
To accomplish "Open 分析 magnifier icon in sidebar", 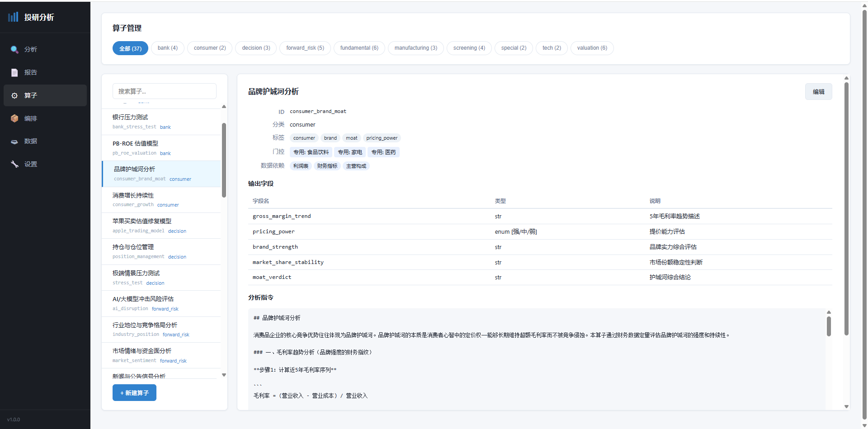I will pyautogui.click(x=14, y=50).
